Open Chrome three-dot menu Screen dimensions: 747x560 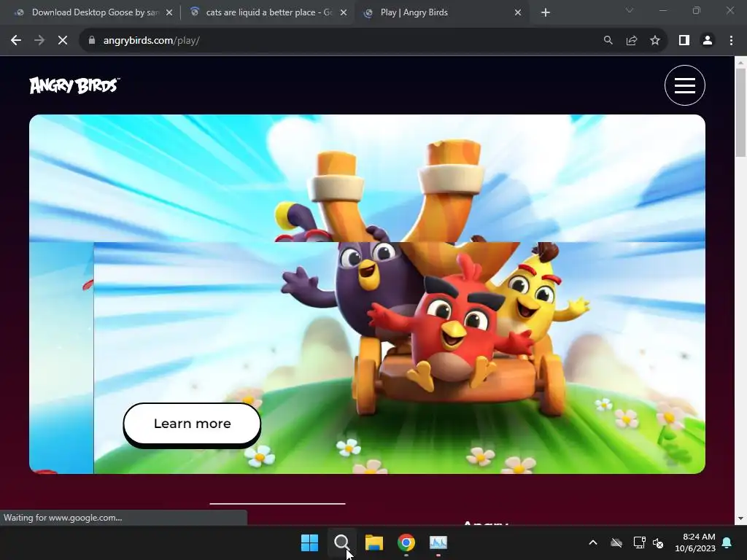[x=731, y=41]
